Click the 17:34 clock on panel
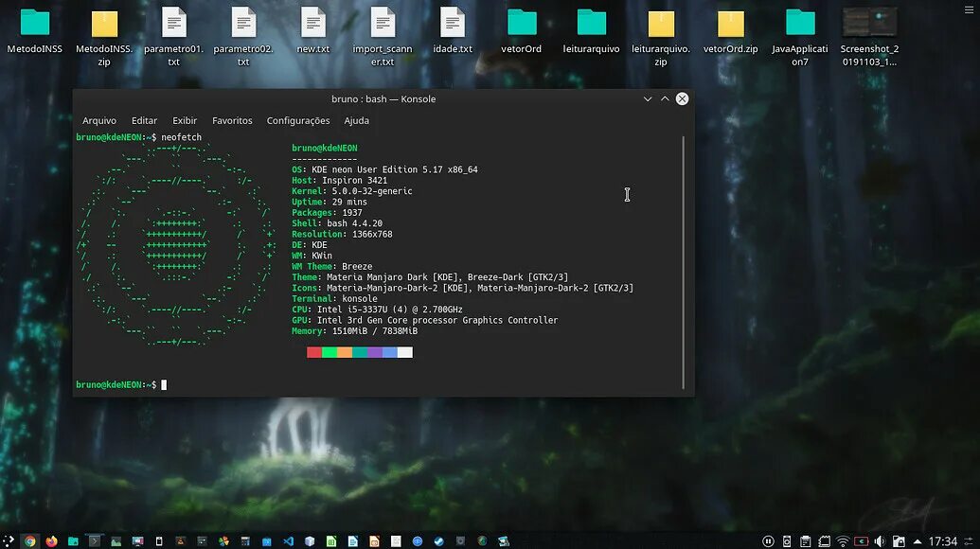 tap(942, 540)
